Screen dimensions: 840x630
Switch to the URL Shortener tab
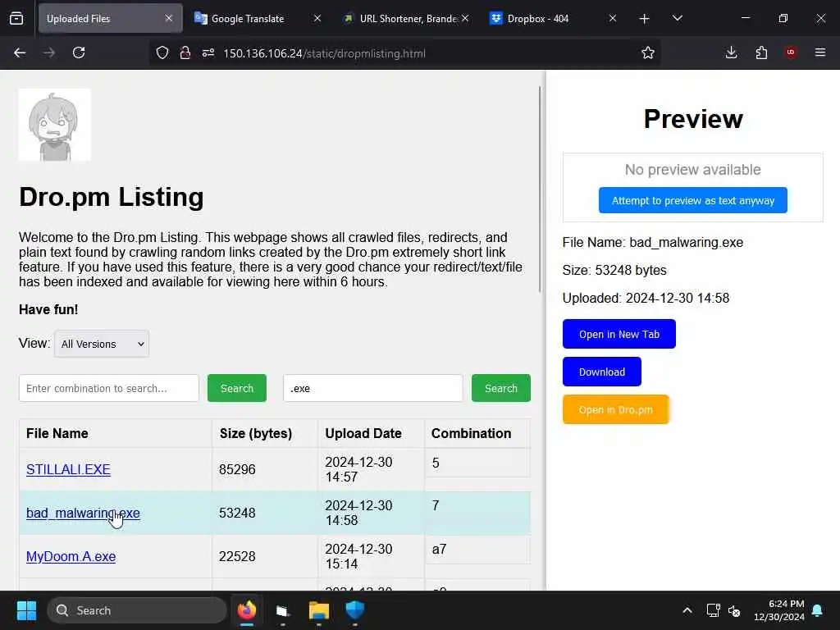[407, 18]
